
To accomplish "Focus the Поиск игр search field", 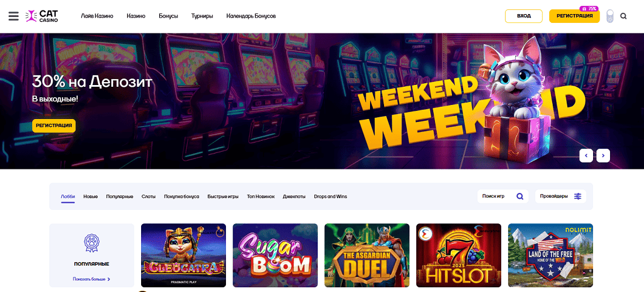I will point(503,196).
